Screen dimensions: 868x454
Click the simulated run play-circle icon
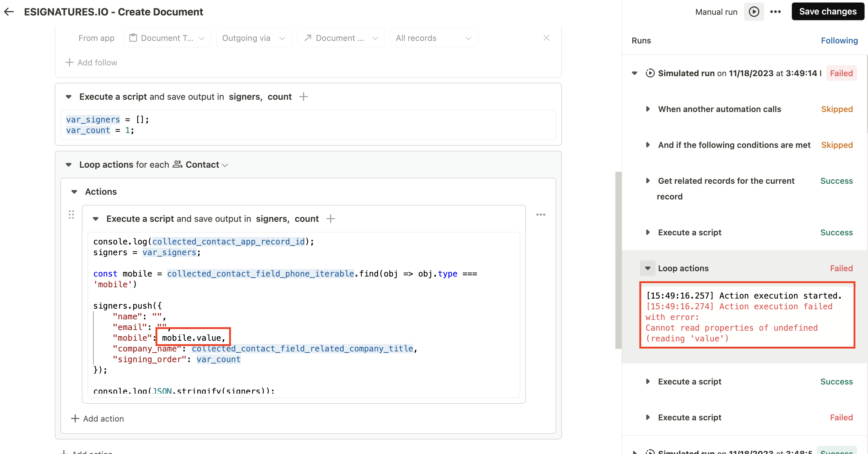tap(650, 73)
